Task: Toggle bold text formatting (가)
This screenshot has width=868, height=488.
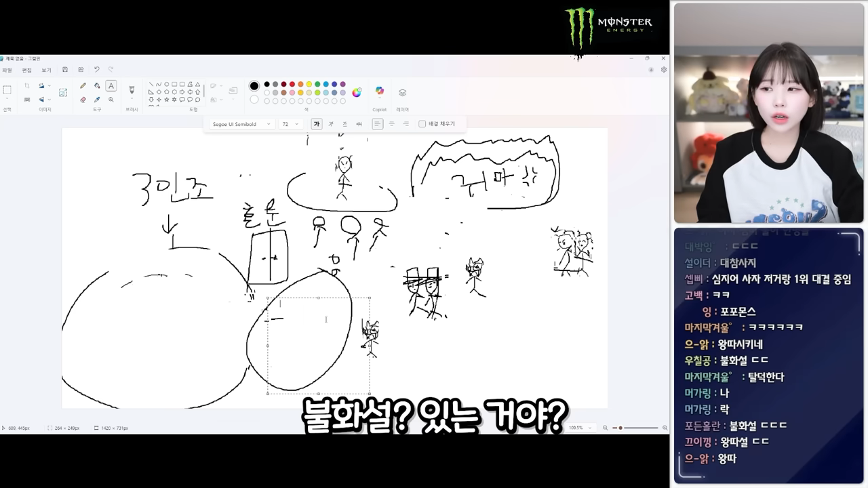Action: [x=316, y=124]
